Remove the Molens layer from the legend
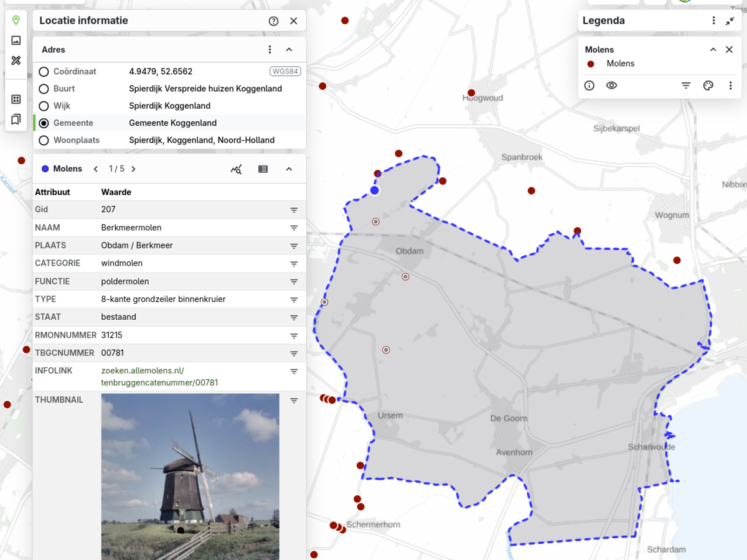Screen dimensions: 747x560 pyautogui.click(x=730, y=50)
